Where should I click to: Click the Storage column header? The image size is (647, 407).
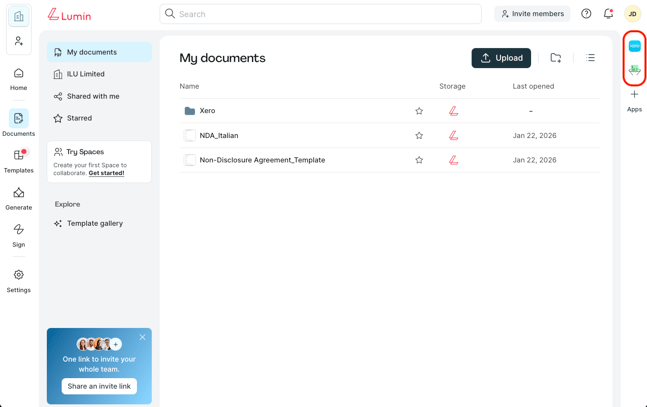[x=452, y=86]
